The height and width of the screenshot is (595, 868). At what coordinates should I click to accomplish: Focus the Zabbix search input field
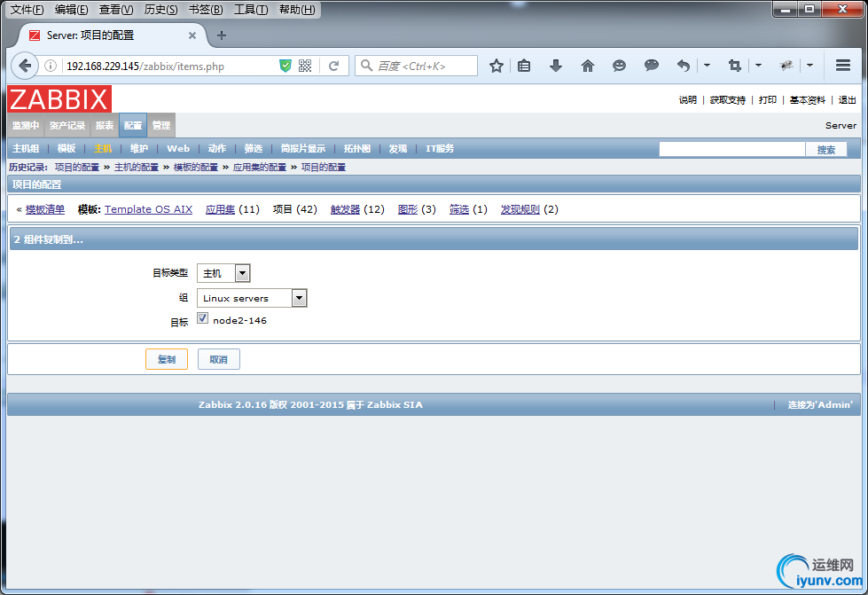[x=731, y=150]
